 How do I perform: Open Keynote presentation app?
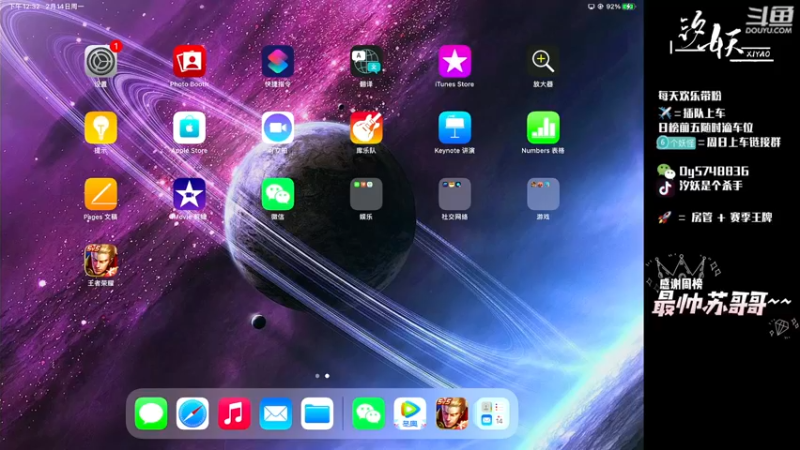click(x=454, y=128)
